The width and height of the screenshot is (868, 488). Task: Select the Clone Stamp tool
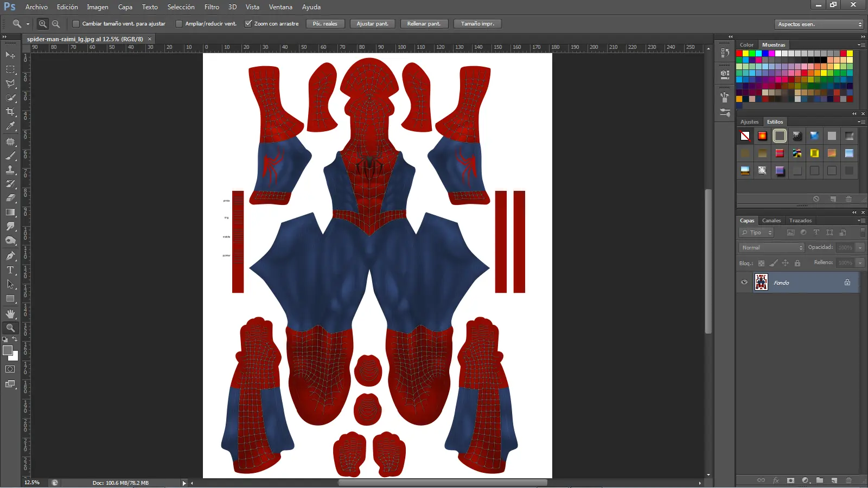coord(10,170)
